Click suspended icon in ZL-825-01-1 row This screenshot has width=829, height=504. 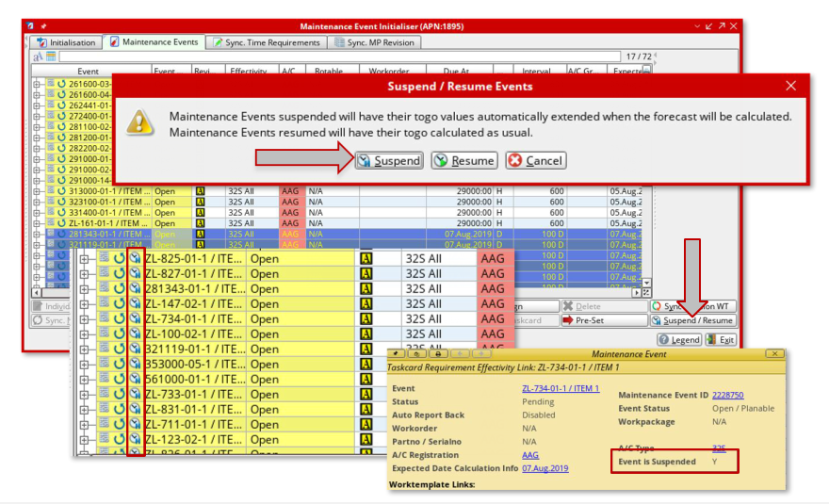coord(136,258)
